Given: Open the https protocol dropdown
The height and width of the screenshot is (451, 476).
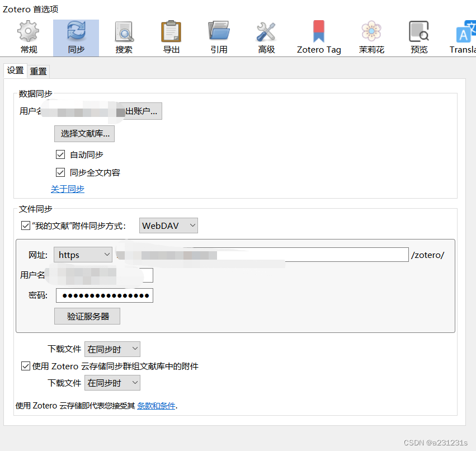Looking at the screenshot, I should click(x=83, y=255).
